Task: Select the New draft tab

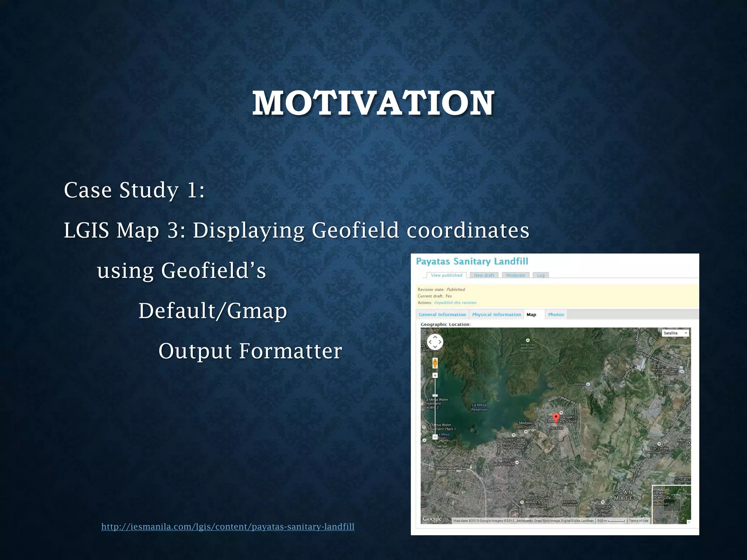Action: [484, 275]
